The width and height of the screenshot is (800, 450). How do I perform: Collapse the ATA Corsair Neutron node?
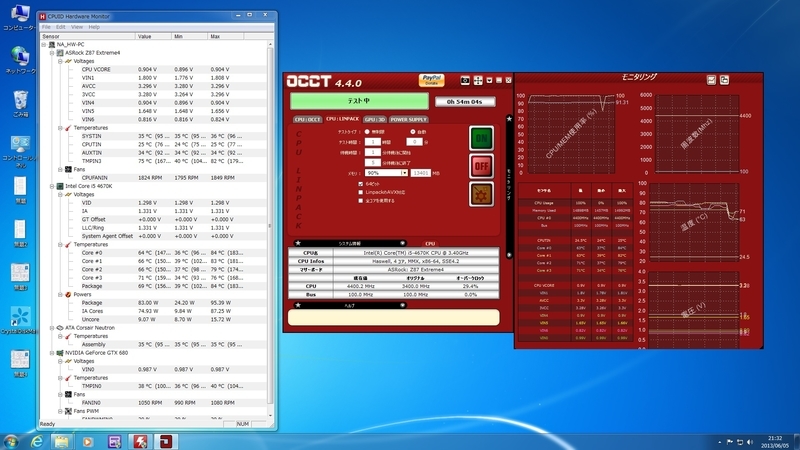pos(52,328)
